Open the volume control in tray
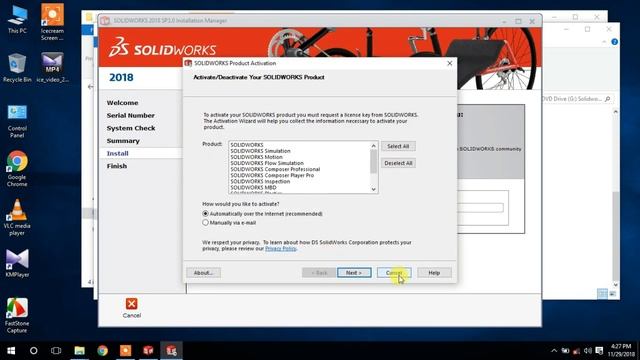 (588, 351)
